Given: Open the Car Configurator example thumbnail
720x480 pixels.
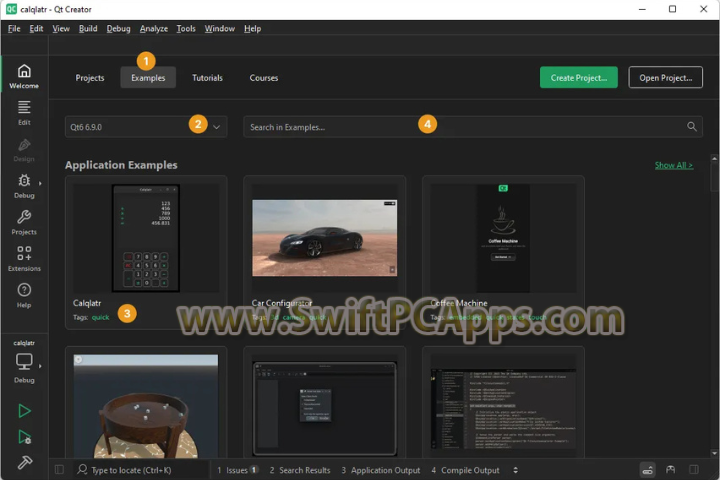Looking at the screenshot, I should [x=325, y=238].
